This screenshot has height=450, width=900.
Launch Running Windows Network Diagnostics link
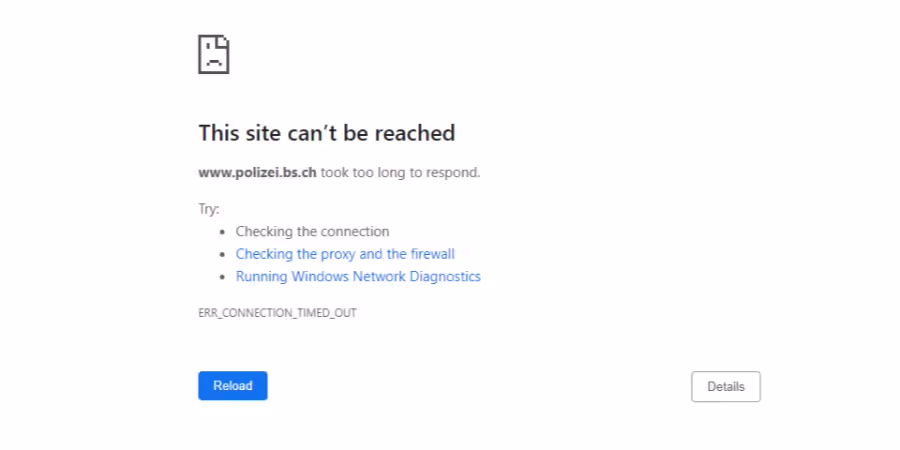tap(358, 277)
